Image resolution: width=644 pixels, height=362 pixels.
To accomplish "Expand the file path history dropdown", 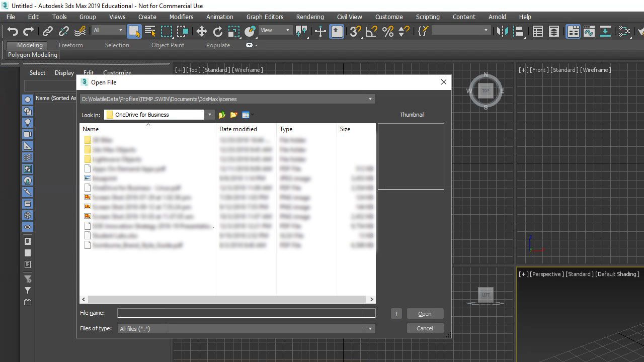I will click(x=370, y=99).
